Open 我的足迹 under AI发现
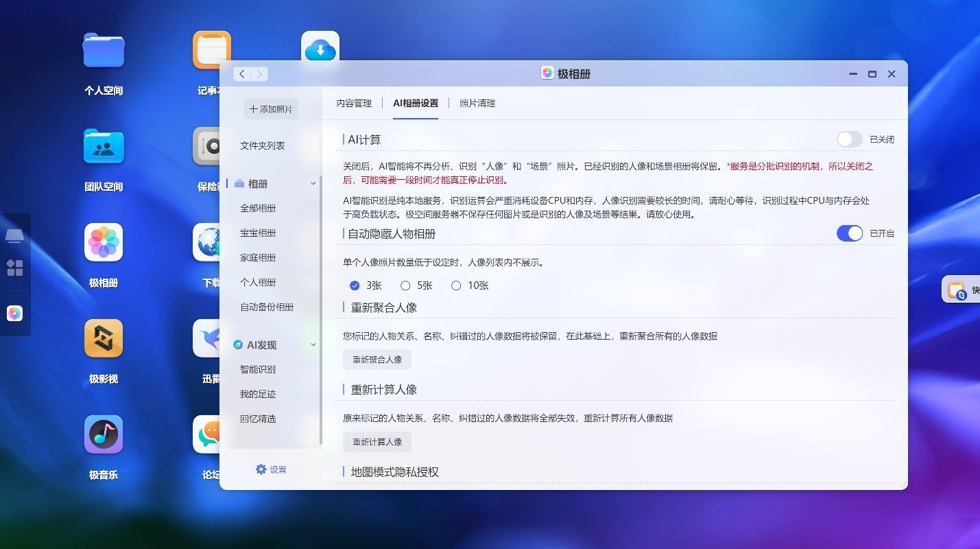 click(258, 395)
